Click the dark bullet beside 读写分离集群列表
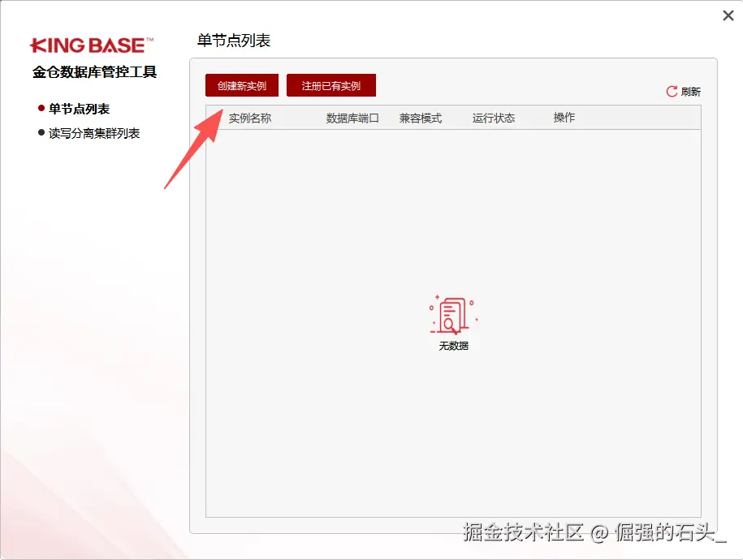743x560 pixels. click(41, 132)
